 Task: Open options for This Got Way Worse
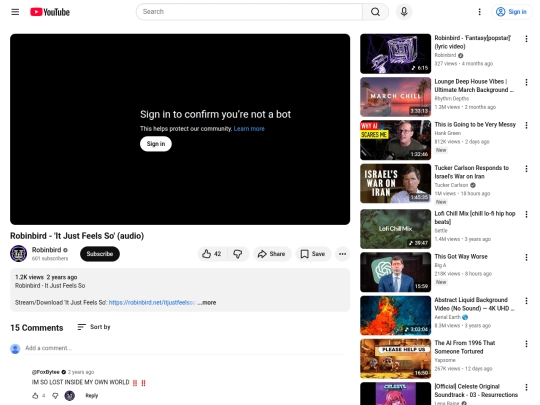[x=526, y=258]
